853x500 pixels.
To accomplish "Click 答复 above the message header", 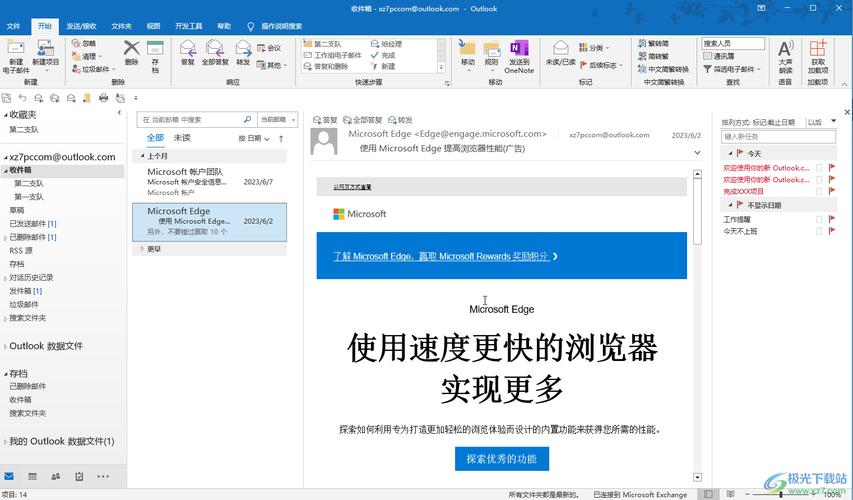I will point(325,120).
